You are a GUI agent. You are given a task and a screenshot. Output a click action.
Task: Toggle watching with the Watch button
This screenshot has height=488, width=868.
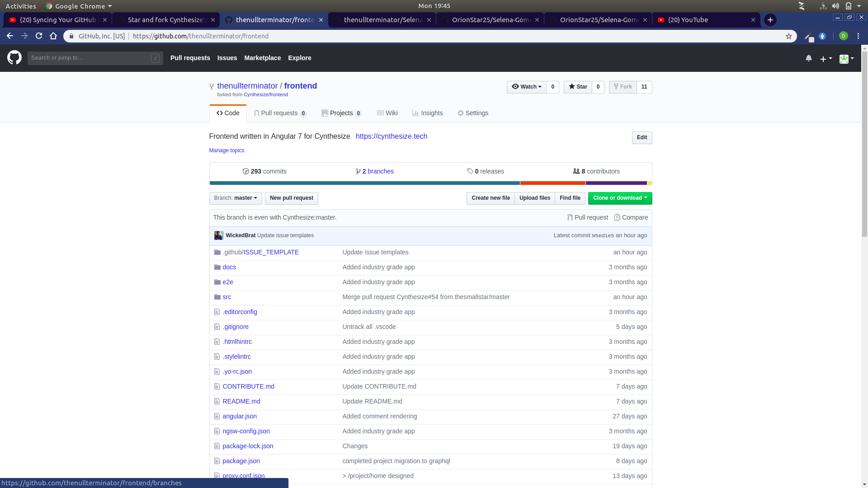point(526,87)
